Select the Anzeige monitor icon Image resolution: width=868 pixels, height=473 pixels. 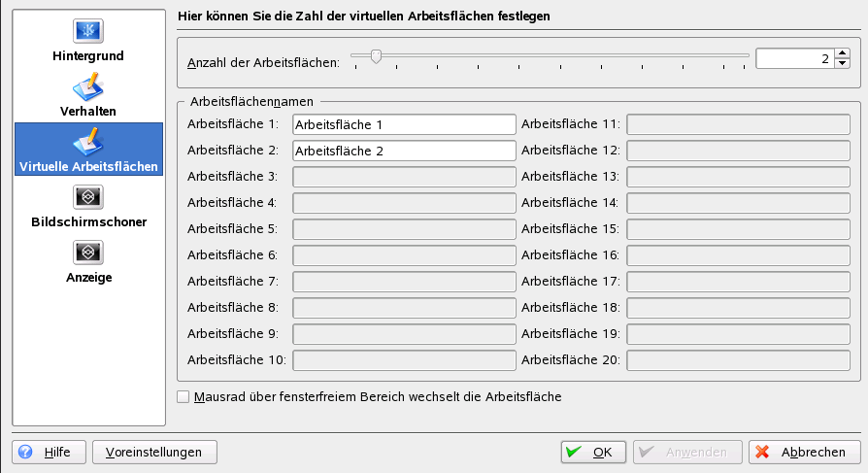pyautogui.click(x=88, y=253)
